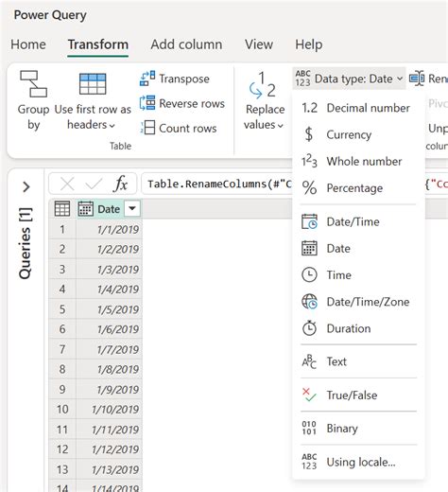Collapse the Data type: Date dropdown
This screenshot has width=448, height=492.
(x=349, y=79)
